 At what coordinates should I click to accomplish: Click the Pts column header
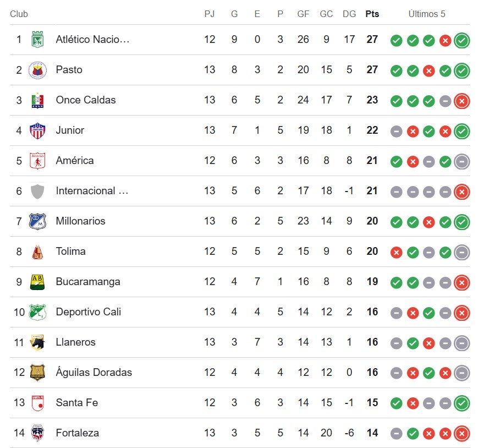pyautogui.click(x=372, y=14)
